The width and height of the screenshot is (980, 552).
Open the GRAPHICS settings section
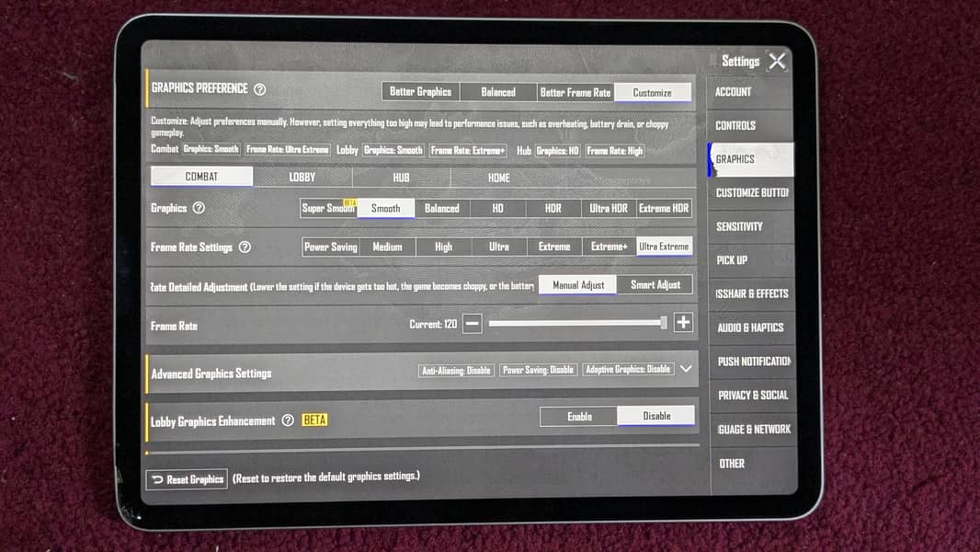[x=750, y=159]
